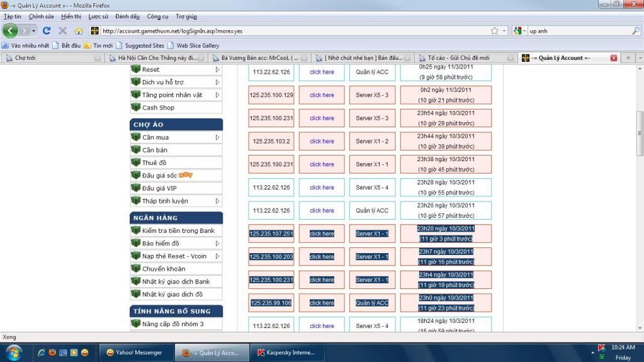This screenshot has height=362, width=644.
Task: Click the address bar URL field
Action: [293, 31]
